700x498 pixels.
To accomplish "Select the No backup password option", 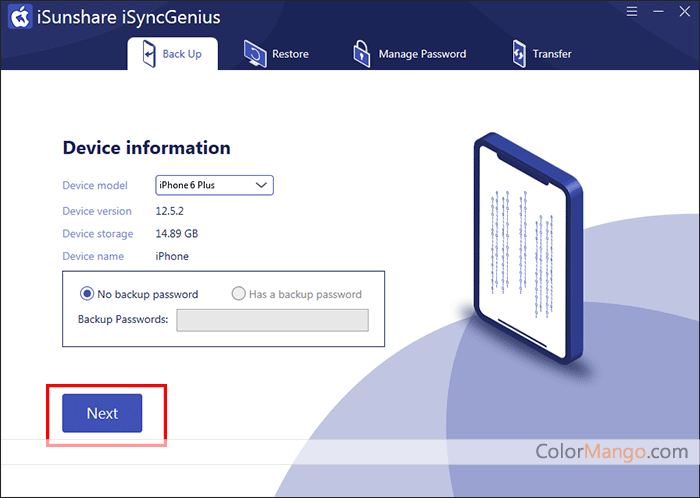I will (x=87, y=294).
